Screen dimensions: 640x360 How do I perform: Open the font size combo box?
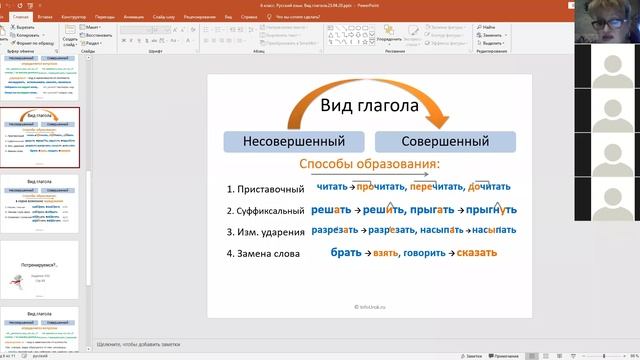point(161,30)
